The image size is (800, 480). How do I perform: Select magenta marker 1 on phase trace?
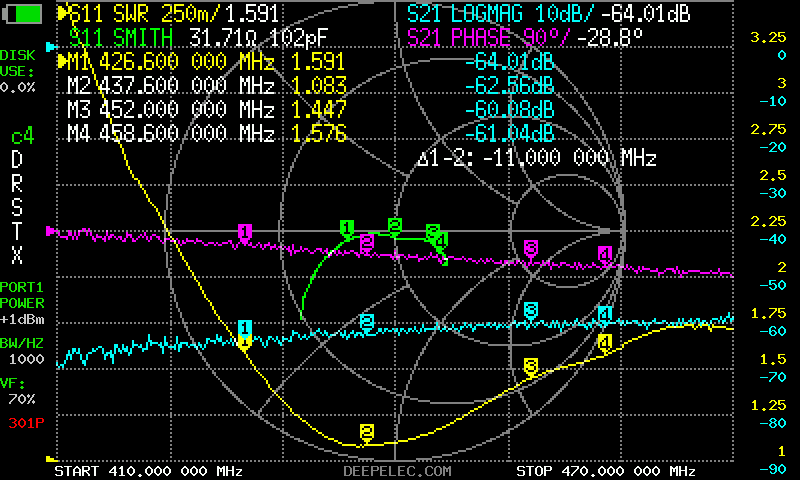(x=245, y=232)
